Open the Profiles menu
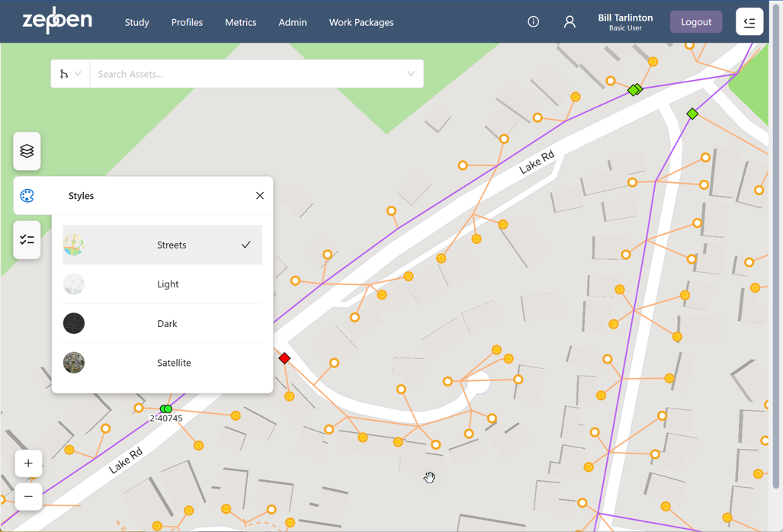 click(187, 22)
